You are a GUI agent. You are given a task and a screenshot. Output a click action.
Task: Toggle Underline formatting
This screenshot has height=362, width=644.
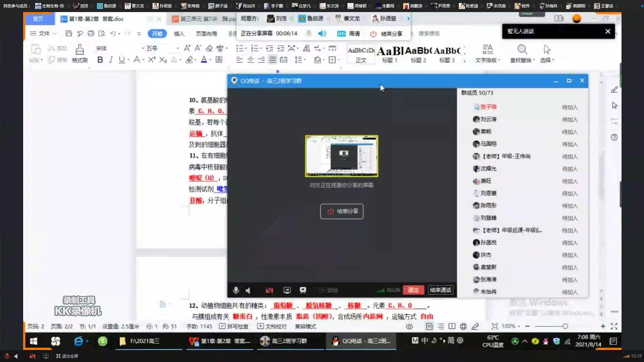(122, 60)
